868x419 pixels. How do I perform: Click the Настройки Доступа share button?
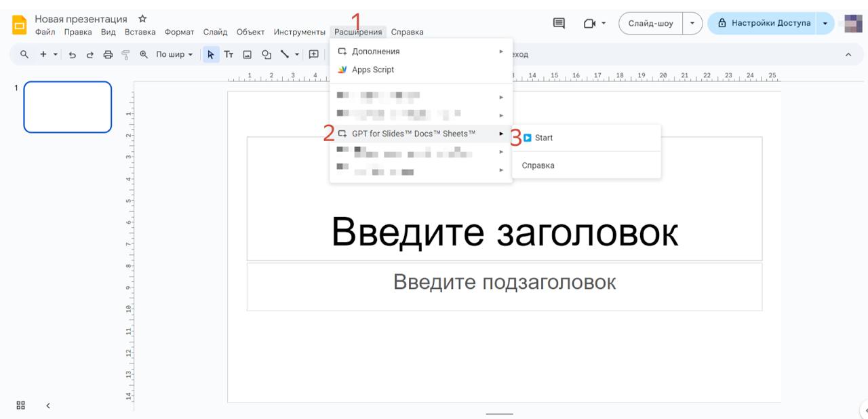764,23
